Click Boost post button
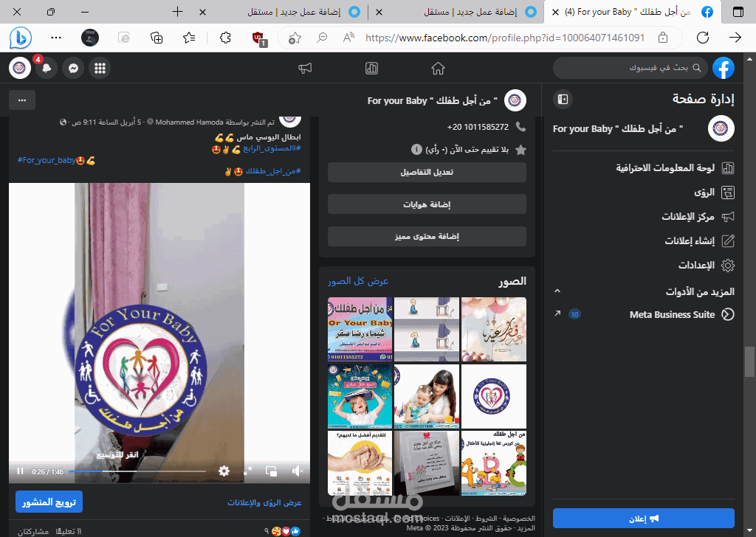 point(49,502)
